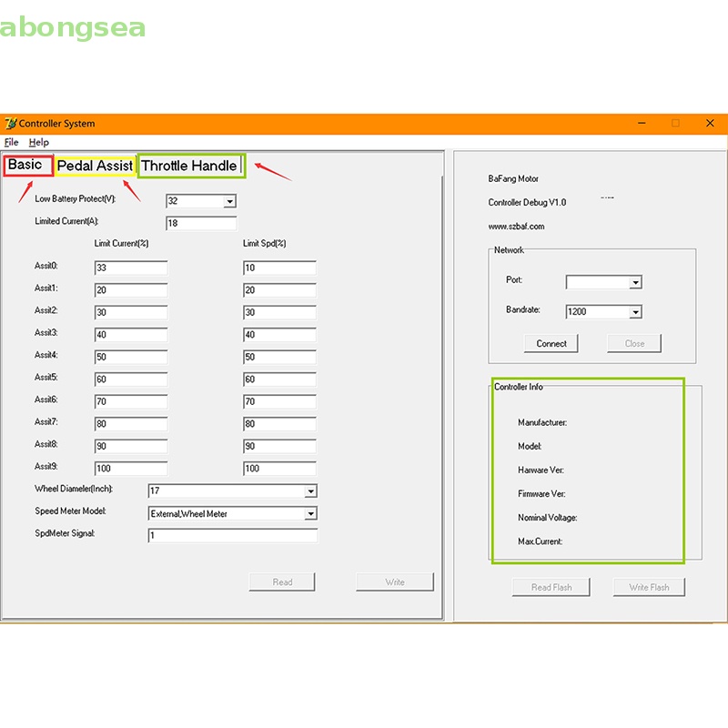The width and height of the screenshot is (728, 728).
Task: Click the Connect button
Action: click(551, 344)
